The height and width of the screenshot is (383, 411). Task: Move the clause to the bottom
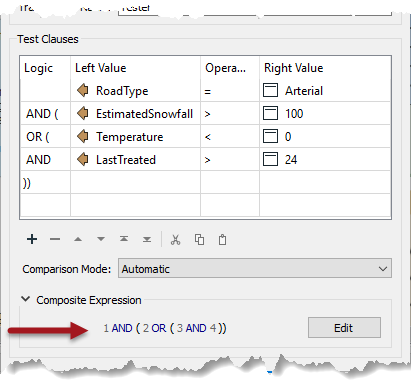[x=147, y=239]
